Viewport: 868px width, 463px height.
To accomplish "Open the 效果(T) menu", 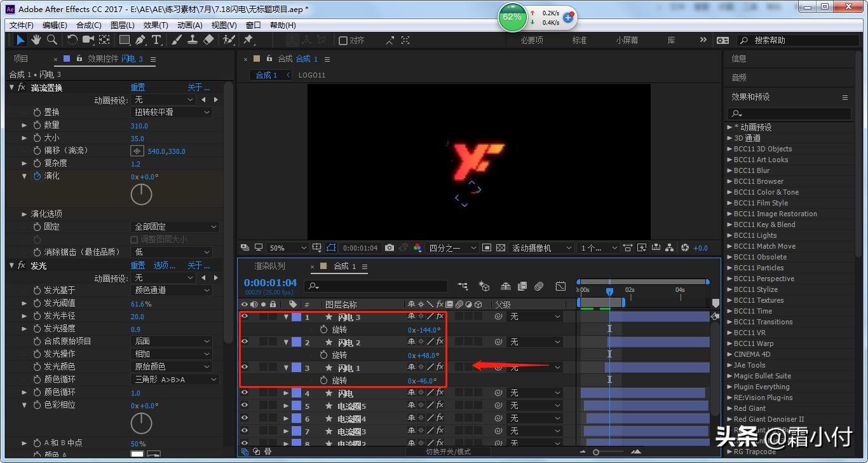I will click(156, 25).
